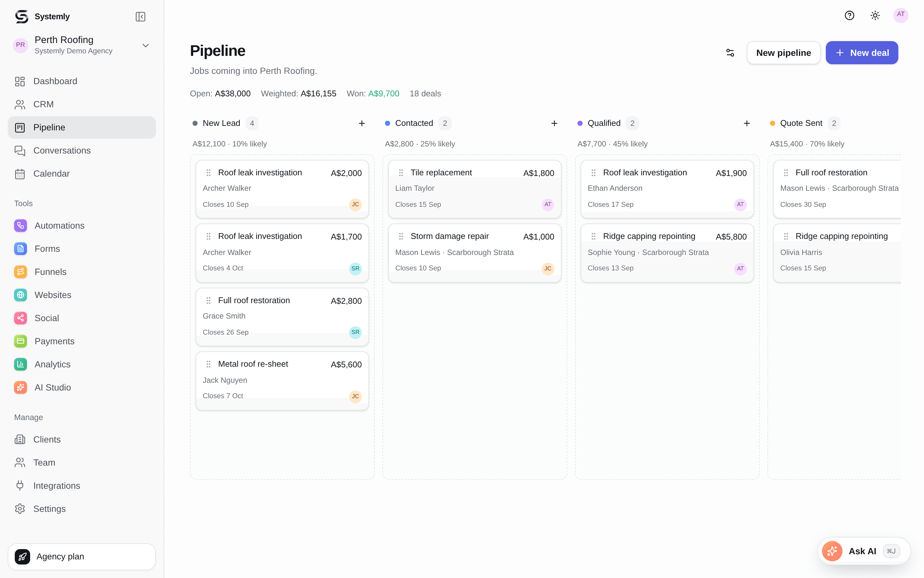Open the Clients building icon
Image resolution: width=924 pixels, height=578 pixels.
coord(20,439)
